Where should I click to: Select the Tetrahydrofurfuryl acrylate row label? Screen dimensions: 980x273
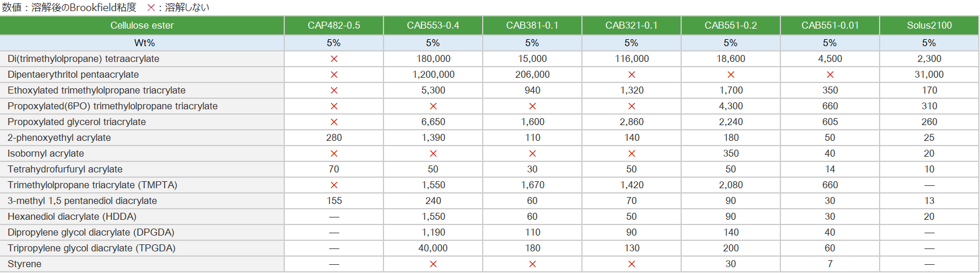[65, 170]
